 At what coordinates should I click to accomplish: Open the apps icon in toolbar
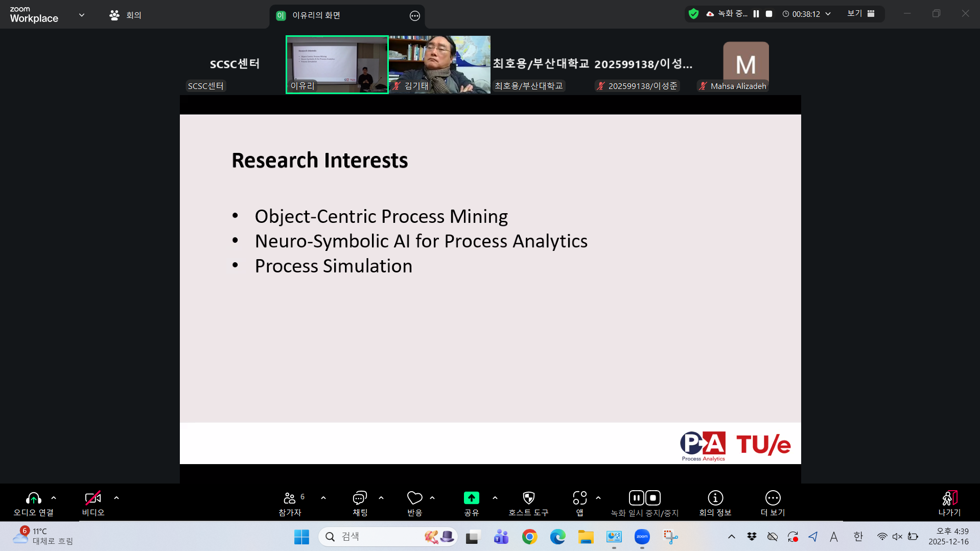(x=579, y=503)
